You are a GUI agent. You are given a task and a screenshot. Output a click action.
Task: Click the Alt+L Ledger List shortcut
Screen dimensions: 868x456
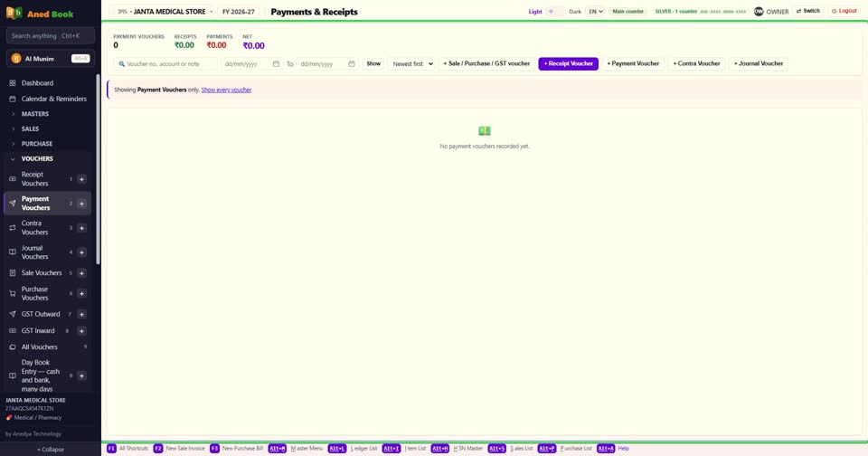(353, 448)
